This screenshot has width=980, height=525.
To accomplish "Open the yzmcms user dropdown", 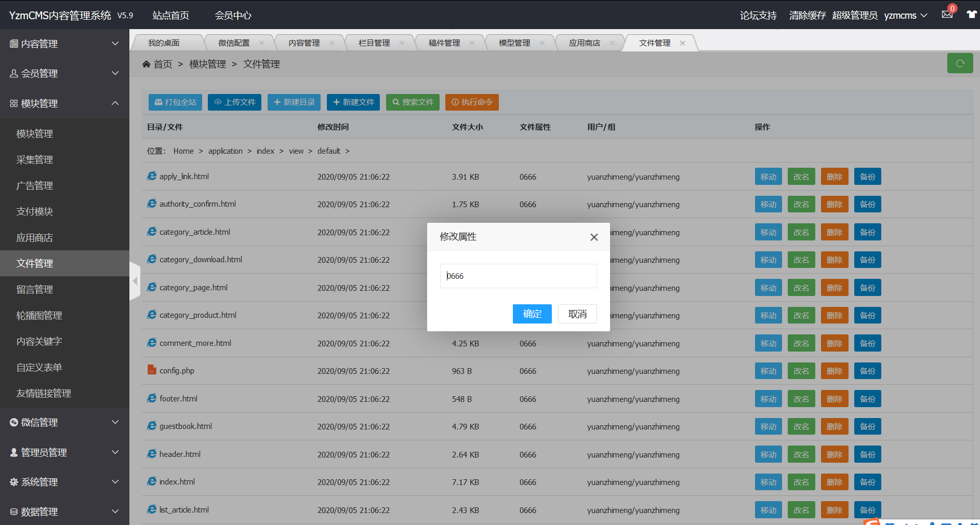I will (x=905, y=16).
